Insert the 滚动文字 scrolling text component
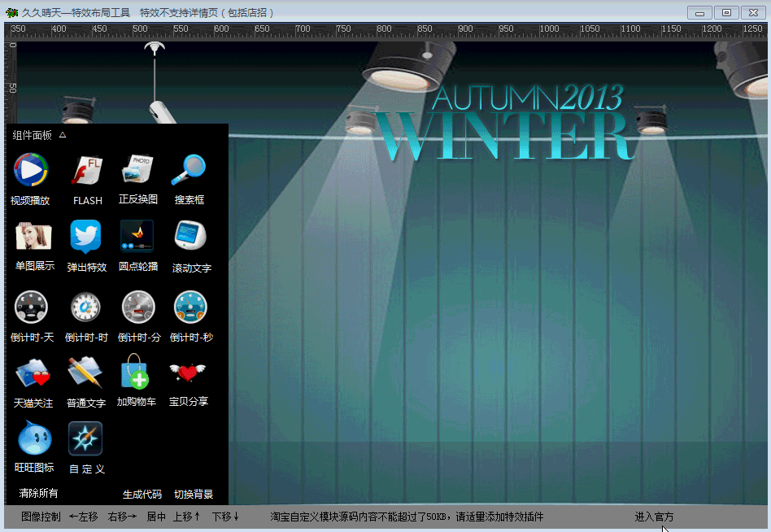This screenshot has width=771, height=532. pyautogui.click(x=191, y=237)
